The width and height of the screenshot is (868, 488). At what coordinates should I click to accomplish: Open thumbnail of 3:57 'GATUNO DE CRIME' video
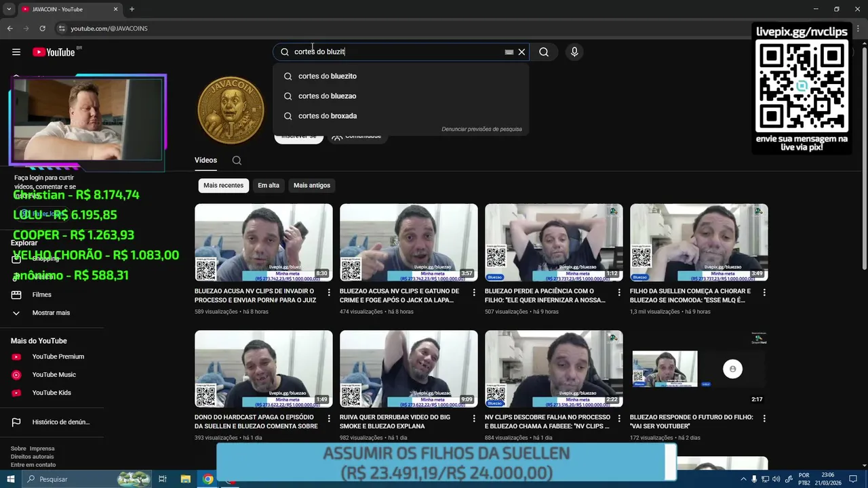coord(409,243)
